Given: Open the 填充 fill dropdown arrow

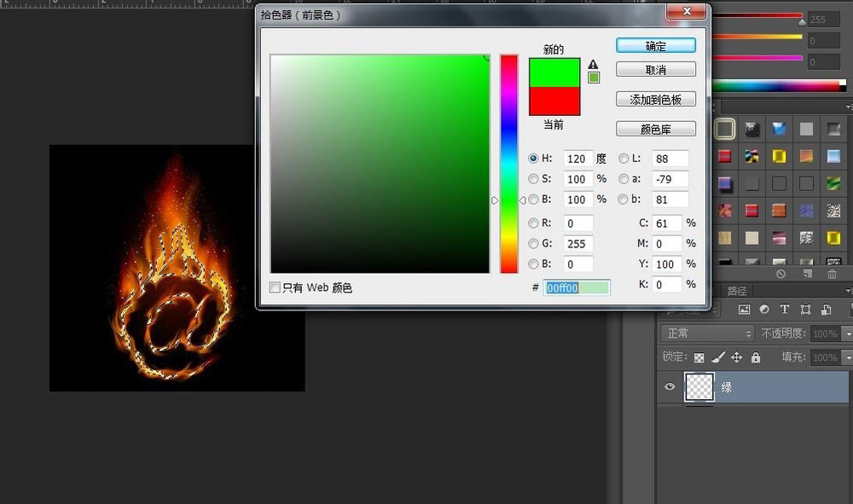Looking at the screenshot, I should click(847, 357).
